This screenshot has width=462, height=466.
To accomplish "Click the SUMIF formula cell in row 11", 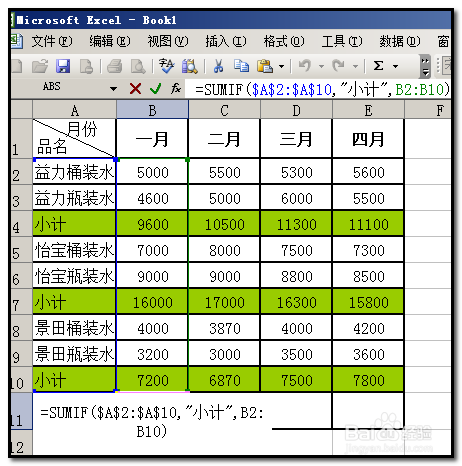I will [152, 421].
